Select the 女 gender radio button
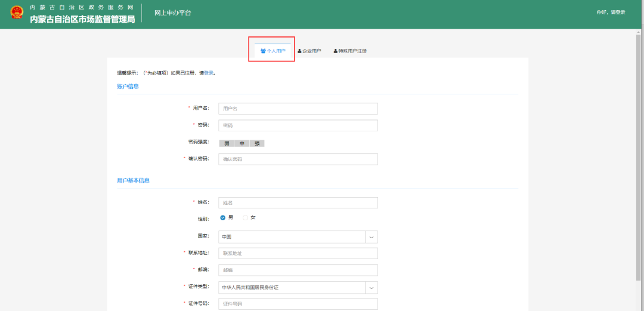The width and height of the screenshot is (644, 311). 246,218
